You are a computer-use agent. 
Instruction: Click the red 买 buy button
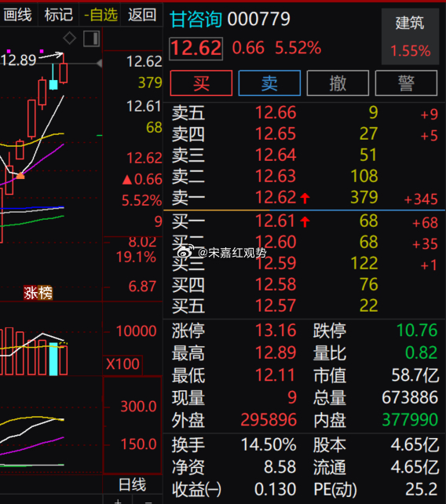[x=201, y=83]
